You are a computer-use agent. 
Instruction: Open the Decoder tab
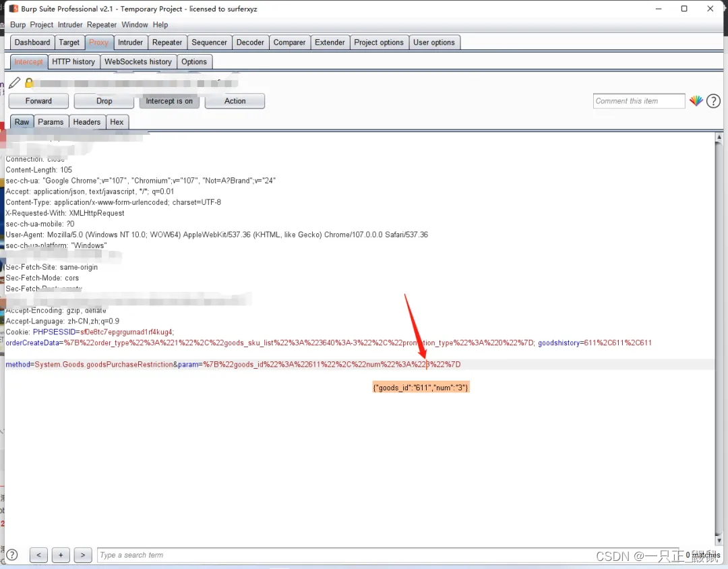click(250, 42)
